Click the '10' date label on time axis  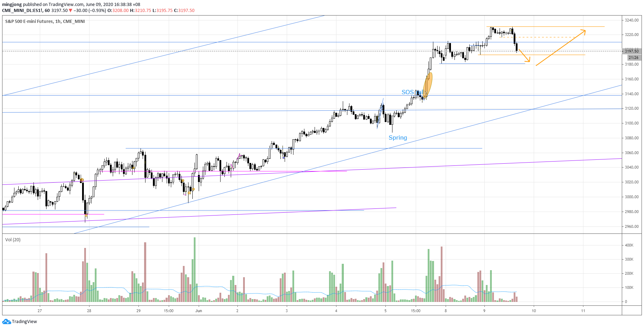[534, 311]
